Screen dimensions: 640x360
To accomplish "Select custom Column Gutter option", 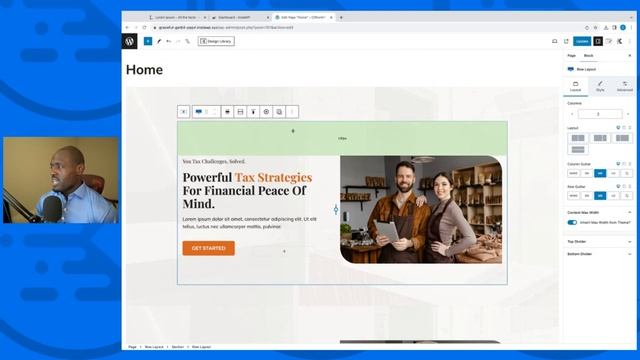I will (x=627, y=173).
